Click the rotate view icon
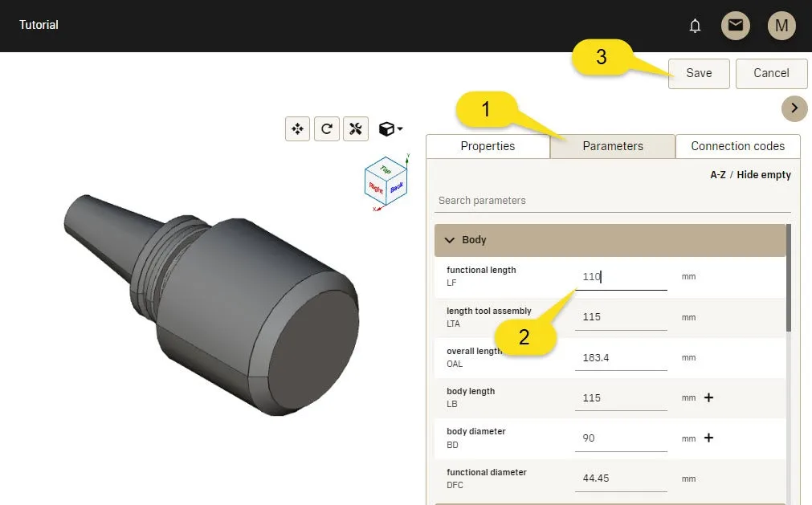This screenshot has height=505, width=812. 327,128
